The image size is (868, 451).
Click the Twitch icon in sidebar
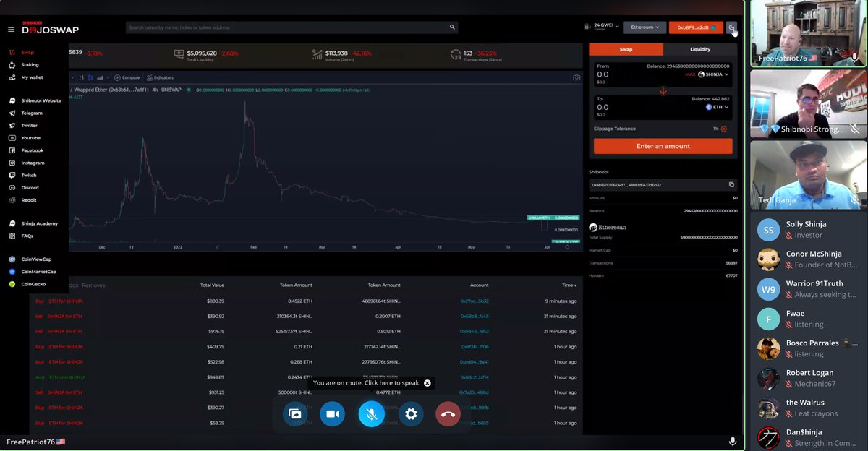12,175
